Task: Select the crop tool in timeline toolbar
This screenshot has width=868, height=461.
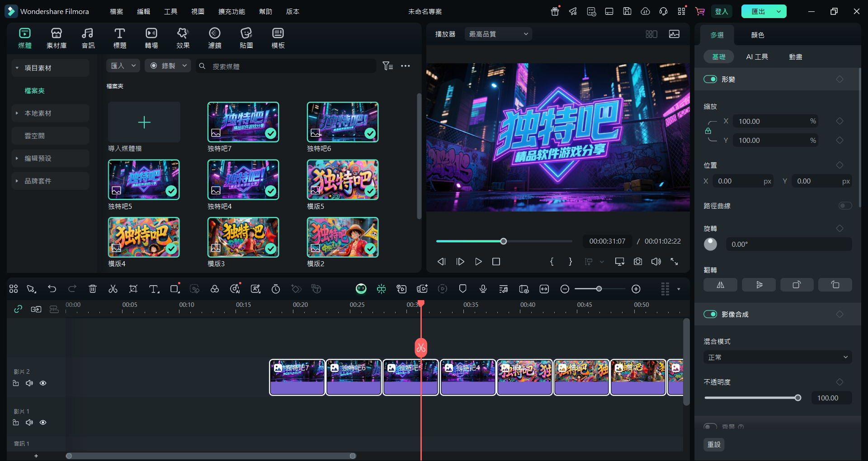Action: (x=133, y=289)
